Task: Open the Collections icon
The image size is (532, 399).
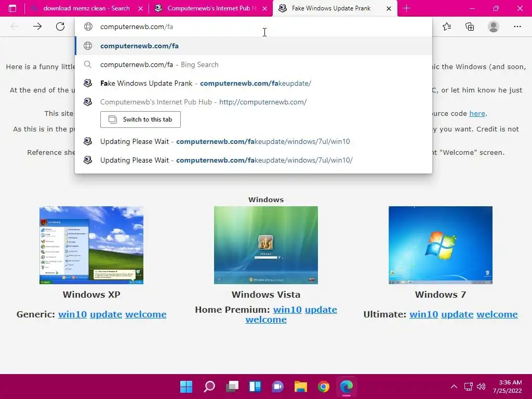Action: click(x=470, y=26)
